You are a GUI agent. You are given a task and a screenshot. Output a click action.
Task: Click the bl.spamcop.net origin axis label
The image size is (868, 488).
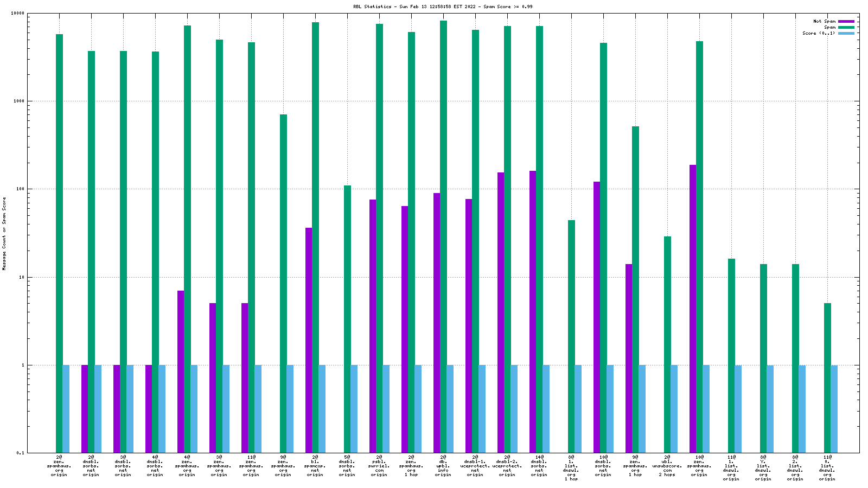(x=315, y=466)
